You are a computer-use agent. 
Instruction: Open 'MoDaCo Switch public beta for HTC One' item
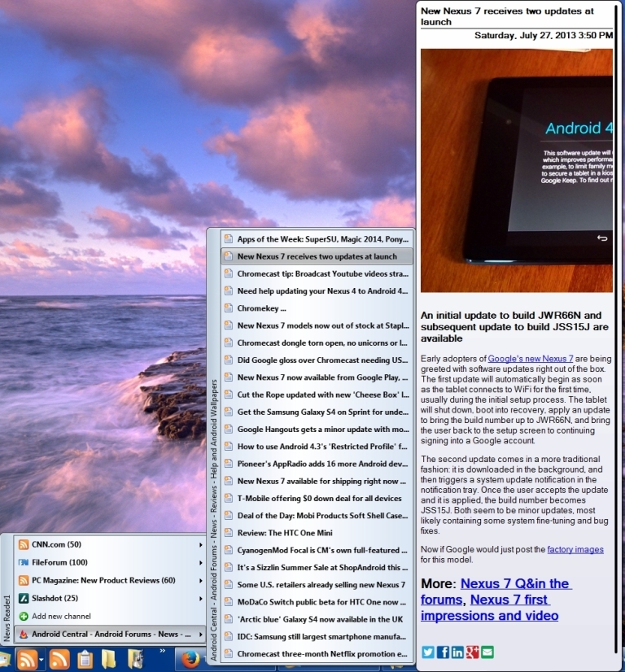(317, 602)
